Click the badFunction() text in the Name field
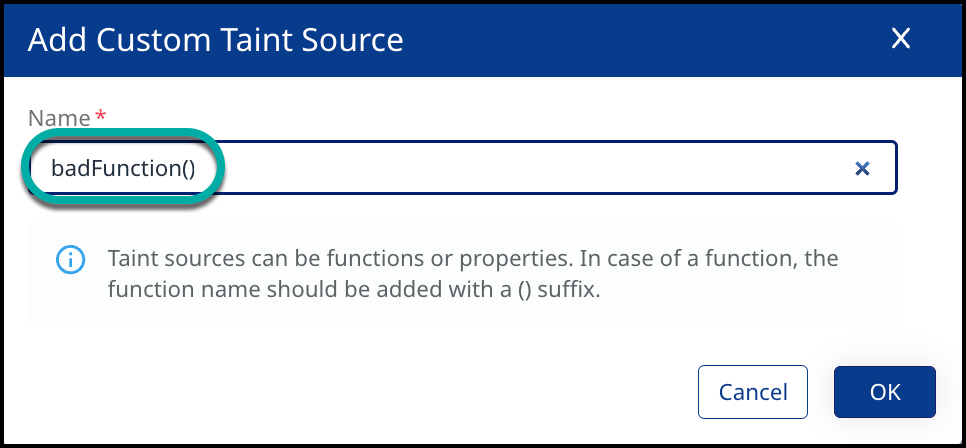The height and width of the screenshot is (448, 966). (x=122, y=168)
